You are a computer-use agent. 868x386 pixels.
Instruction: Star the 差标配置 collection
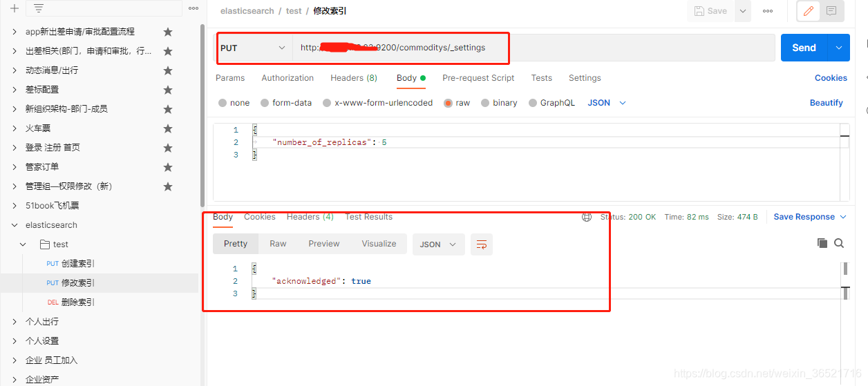167,90
